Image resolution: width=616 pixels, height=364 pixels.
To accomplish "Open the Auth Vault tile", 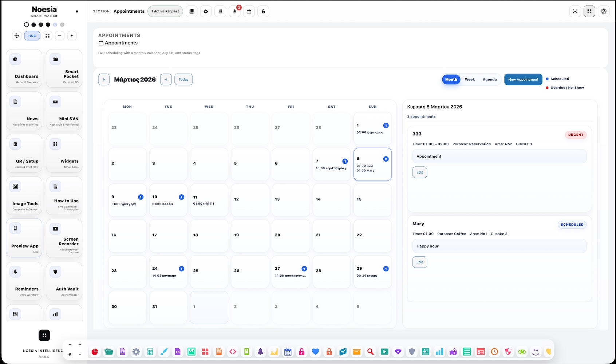I will [64, 281].
